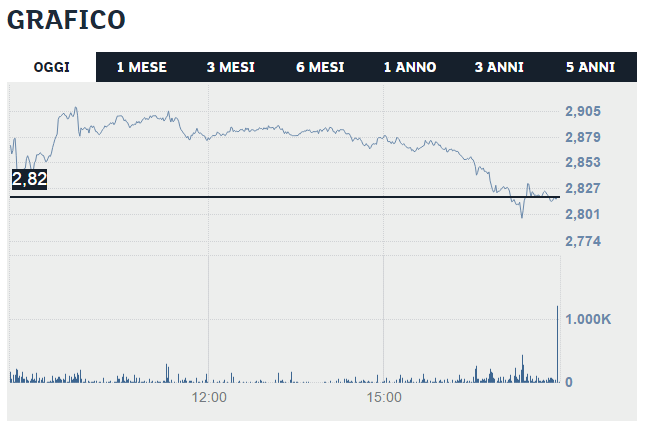Click the 15:00 time axis label
Viewport: 653px width, 421px height.
[384, 398]
